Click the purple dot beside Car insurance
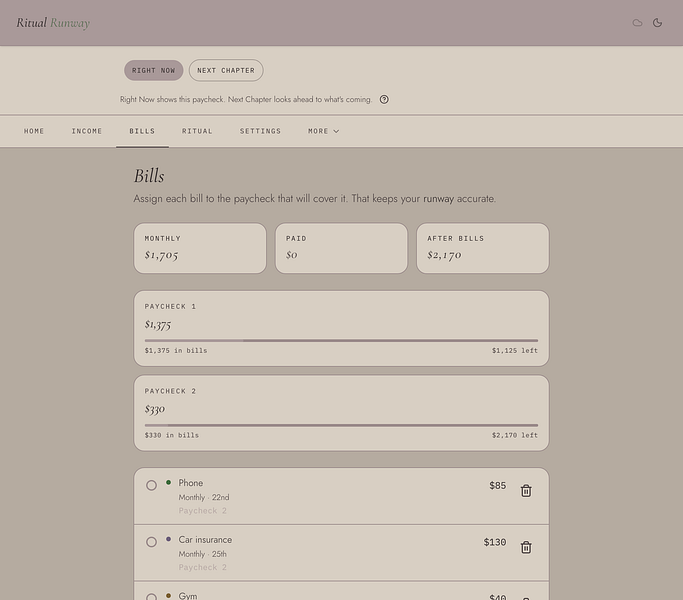 169,539
